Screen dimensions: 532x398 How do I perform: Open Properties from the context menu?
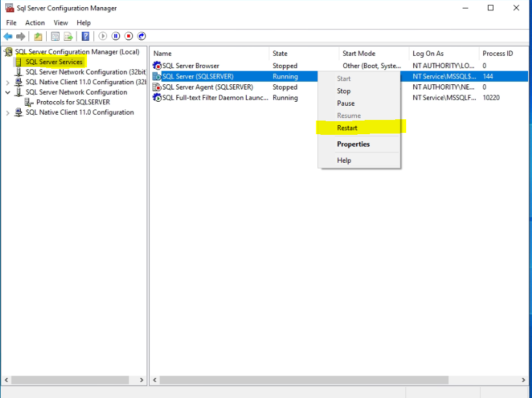click(x=359, y=144)
